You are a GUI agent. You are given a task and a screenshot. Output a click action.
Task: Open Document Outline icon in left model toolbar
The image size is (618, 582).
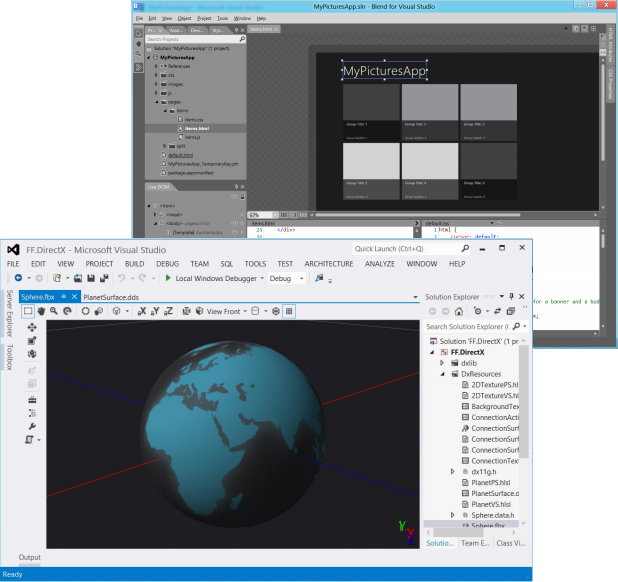click(32, 413)
